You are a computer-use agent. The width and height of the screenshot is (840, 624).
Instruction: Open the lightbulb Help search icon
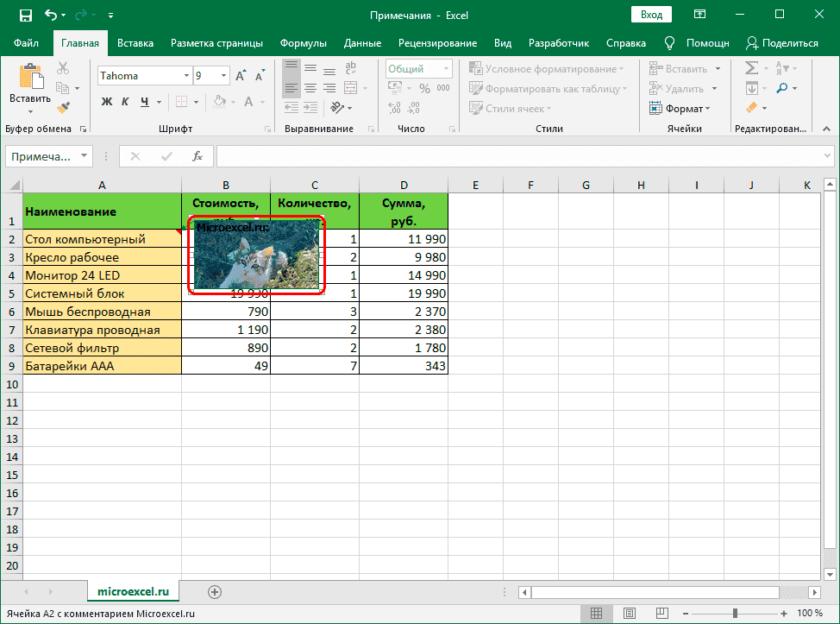point(669,43)
